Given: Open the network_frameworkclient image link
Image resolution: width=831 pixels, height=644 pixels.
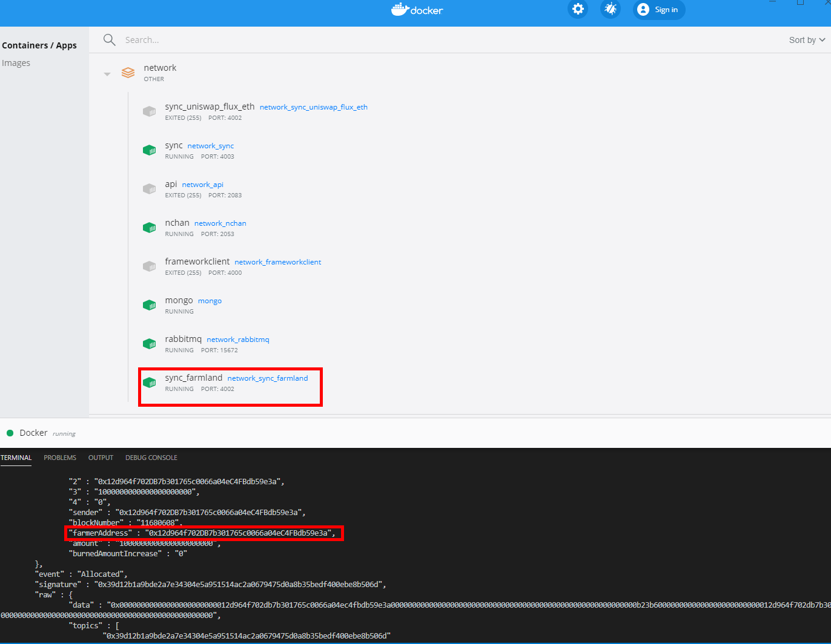Looking at the screenshot, I should pos(278,262).
